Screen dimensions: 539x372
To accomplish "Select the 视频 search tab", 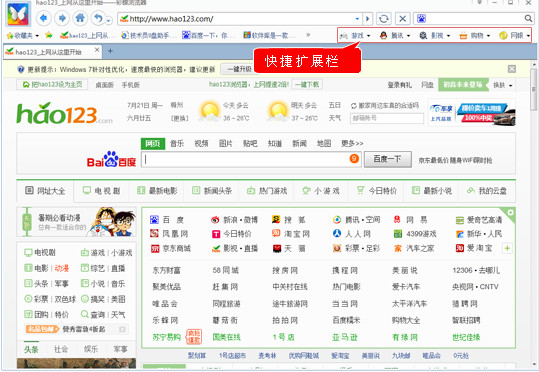I will click(x=201, y=143).
